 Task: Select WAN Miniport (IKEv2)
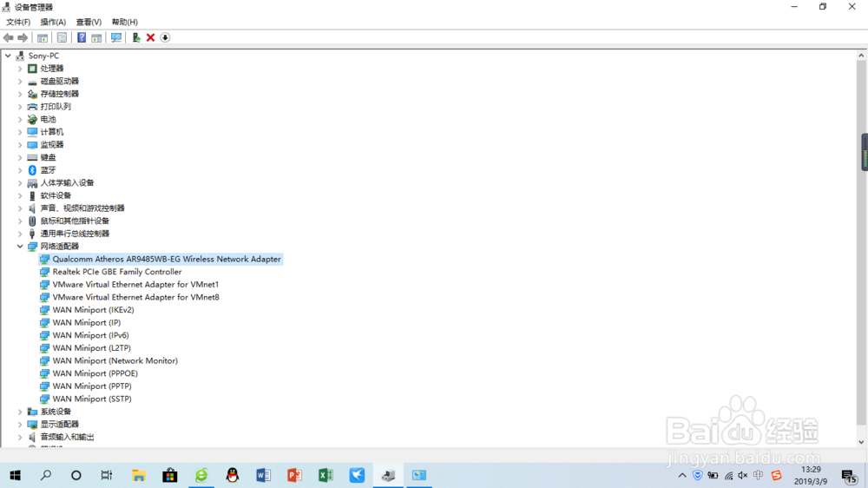click(93, 310)
